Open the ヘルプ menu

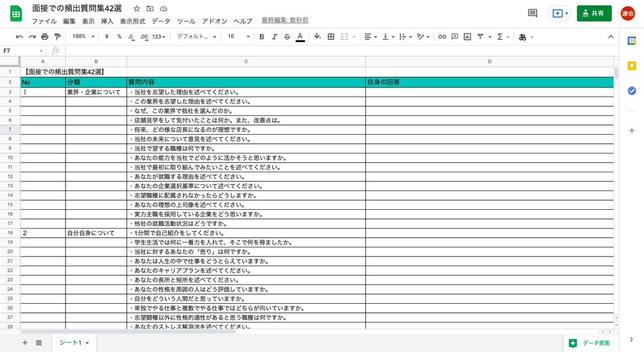[243, 21]
